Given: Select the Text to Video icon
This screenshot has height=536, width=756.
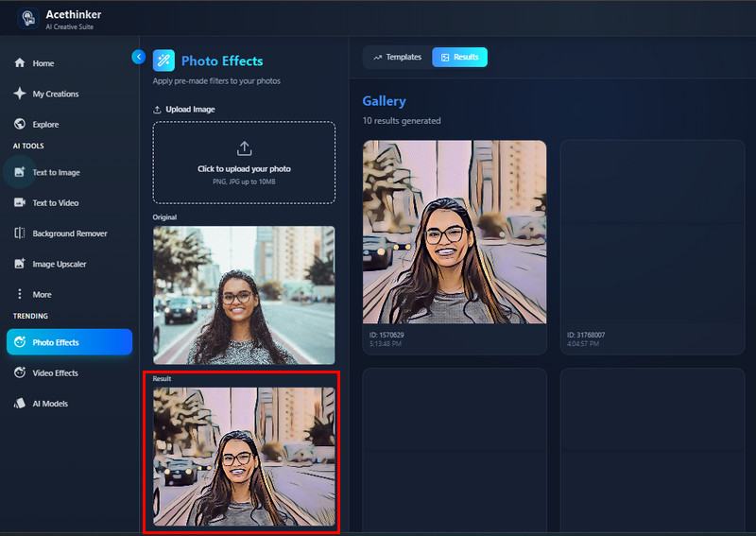Looking at the screenshot, I should 19,203.
